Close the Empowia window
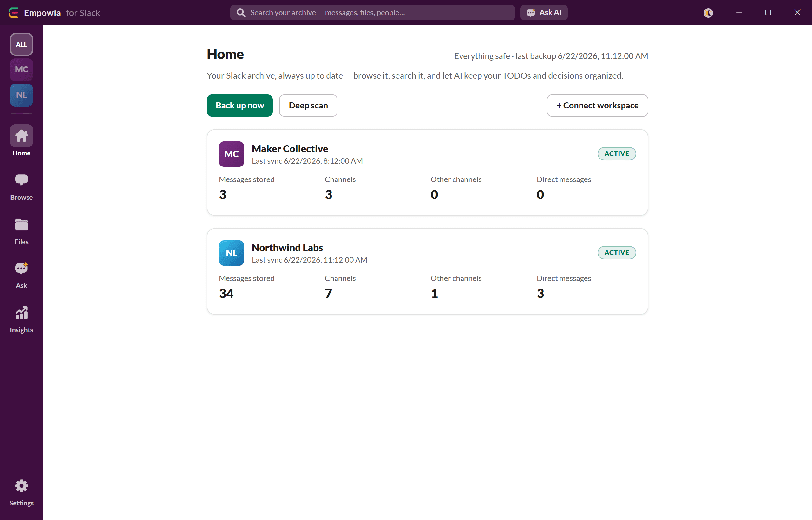 coord(797,12)
